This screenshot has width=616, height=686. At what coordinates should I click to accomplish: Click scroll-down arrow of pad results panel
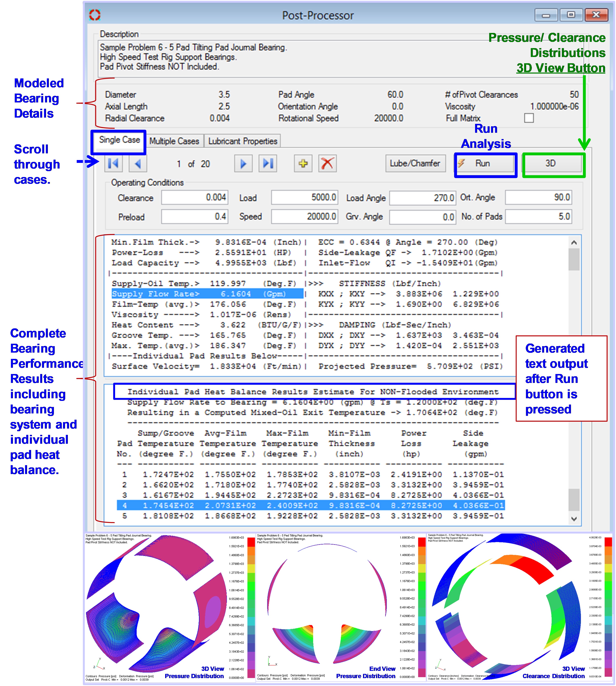click(574, 519)
